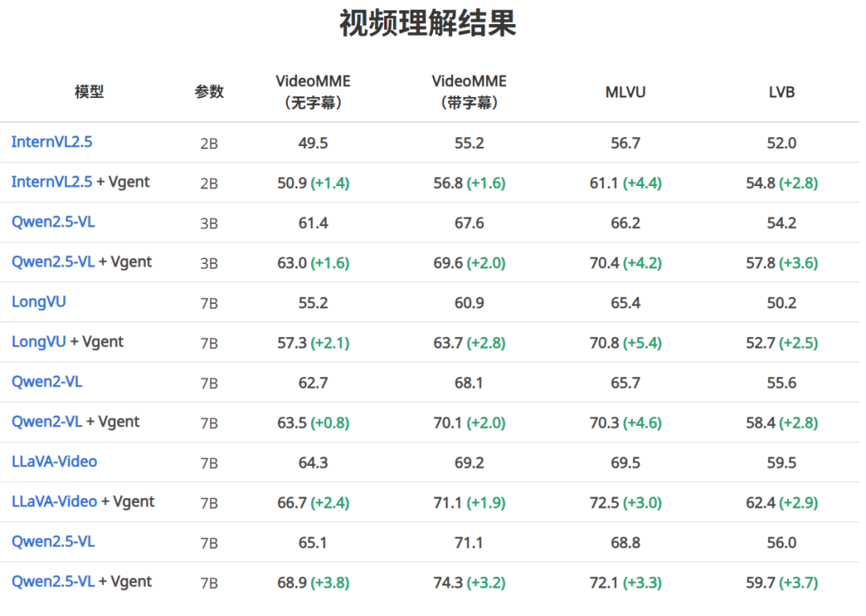This screenshot has height=616, width=866.
Task: Select the 52.7 (+2.5) score cell
Action: click(x=782, y=343)
